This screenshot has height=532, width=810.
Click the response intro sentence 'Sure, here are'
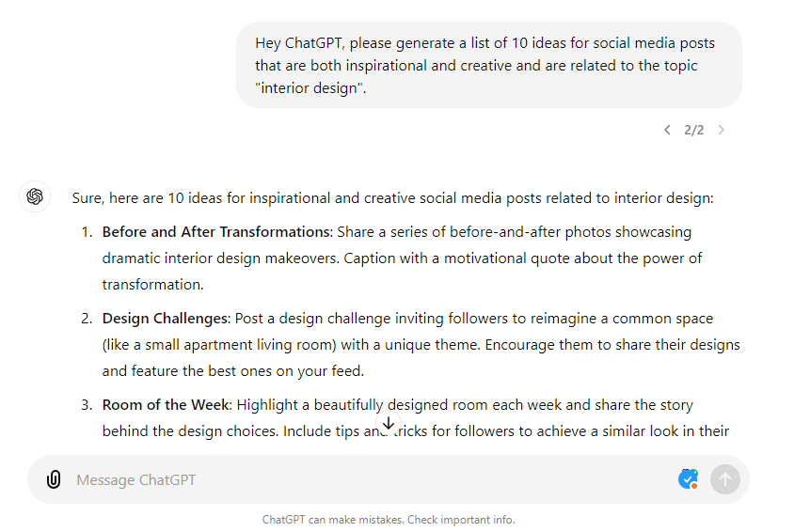(392, 198)
